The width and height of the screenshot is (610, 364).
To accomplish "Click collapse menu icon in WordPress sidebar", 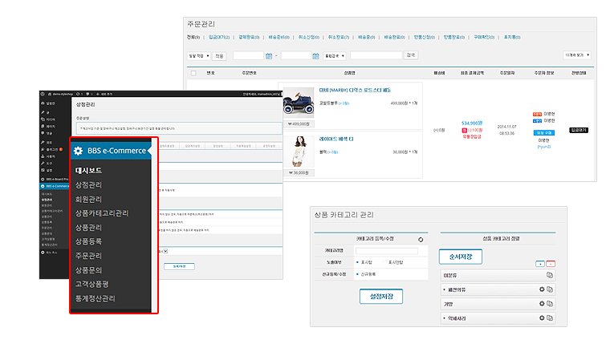I will [43, 253].
